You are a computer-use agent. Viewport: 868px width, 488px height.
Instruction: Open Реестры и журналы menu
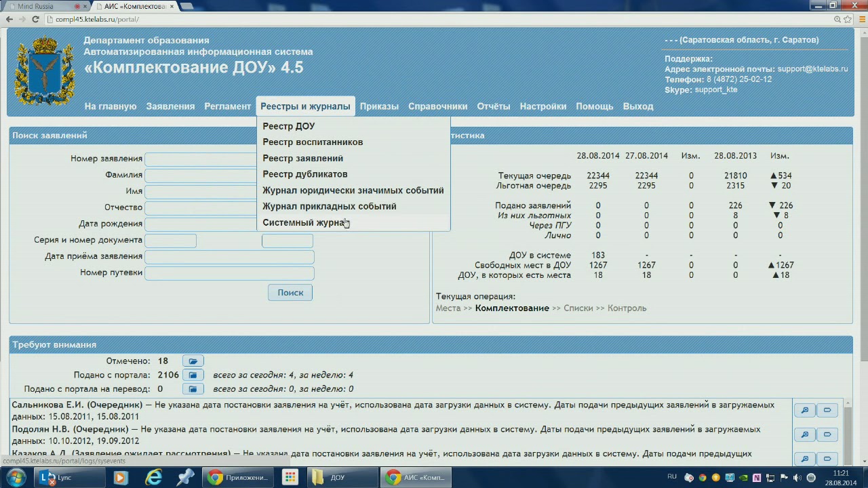tap(305, 106)
